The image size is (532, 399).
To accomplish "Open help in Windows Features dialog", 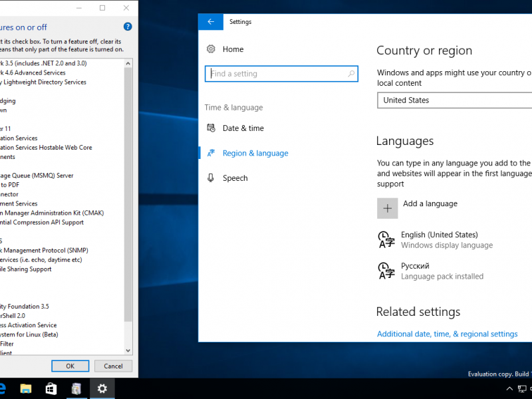I will tap(128, 27).
